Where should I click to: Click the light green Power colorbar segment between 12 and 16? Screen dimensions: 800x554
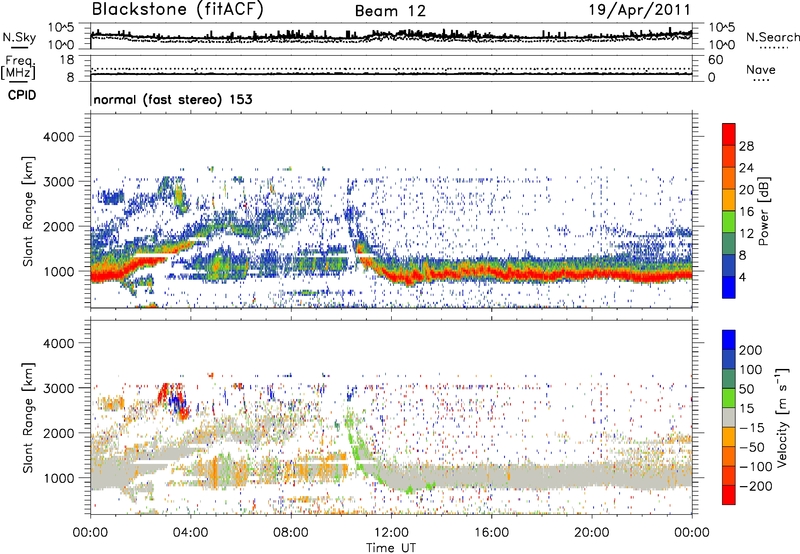729,222
